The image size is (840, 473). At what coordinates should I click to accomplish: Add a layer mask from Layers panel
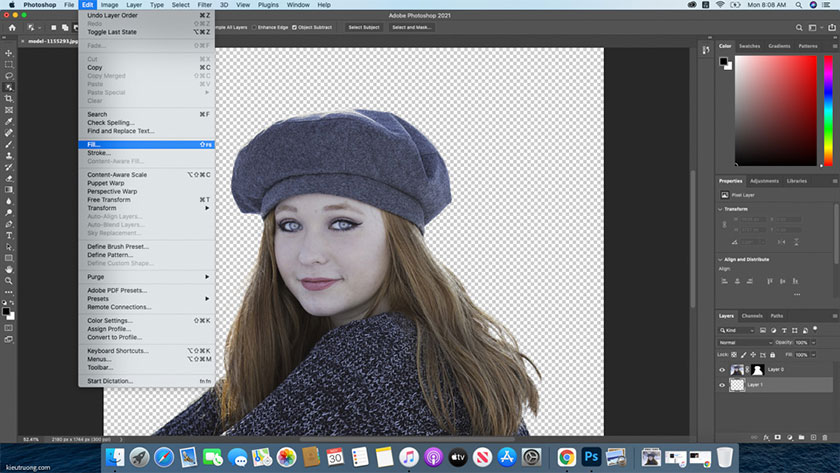[x=778, y=438]
